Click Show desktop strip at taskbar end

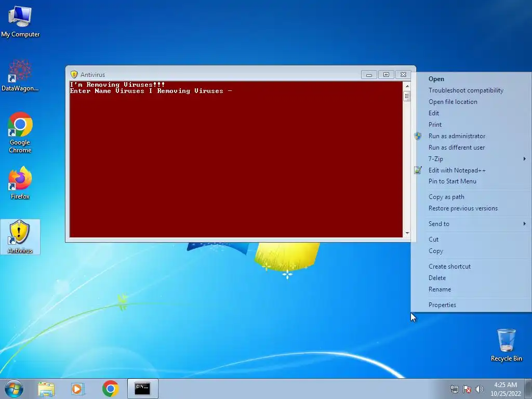click(x=528, y=389)
